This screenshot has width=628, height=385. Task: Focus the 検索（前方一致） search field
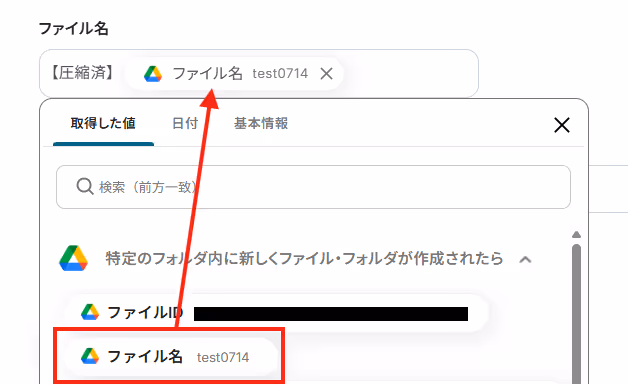coord(313,187)
